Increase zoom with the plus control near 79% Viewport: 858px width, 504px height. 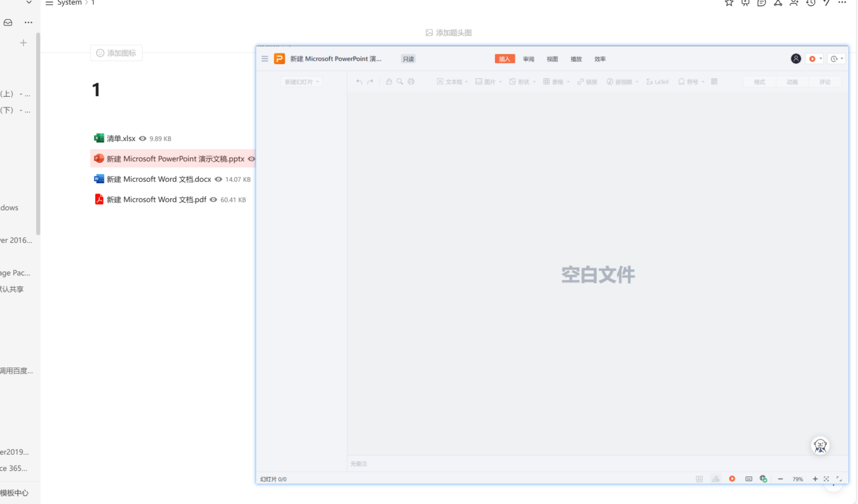(x=815, y=479)
